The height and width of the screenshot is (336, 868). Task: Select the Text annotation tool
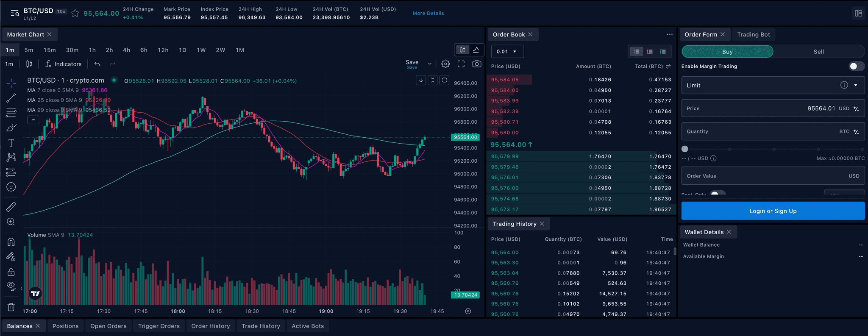(x=11, y=142)
